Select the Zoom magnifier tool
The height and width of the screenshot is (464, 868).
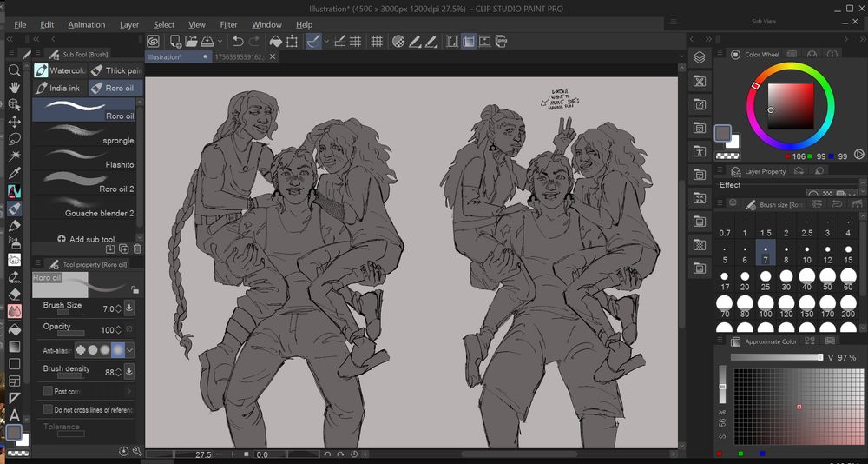[x=15, y=70]
